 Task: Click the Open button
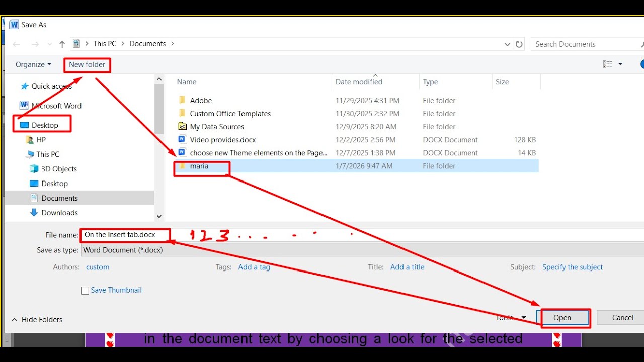point(562,318)
